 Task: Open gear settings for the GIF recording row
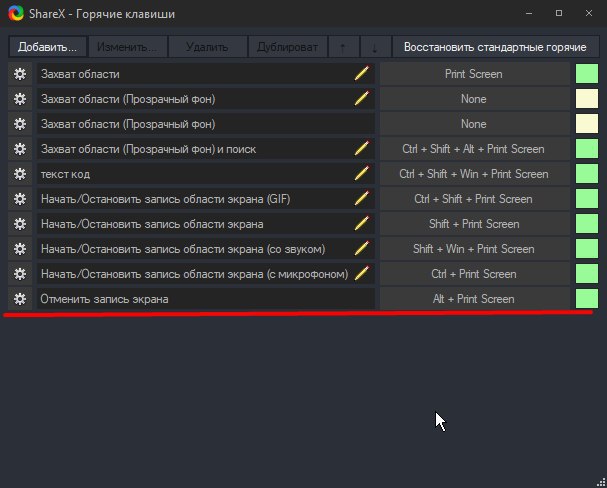tap(20, 199)
